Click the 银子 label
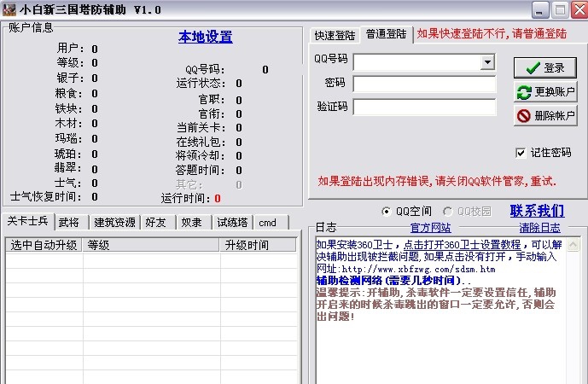The image size is (588, 384). point(70,78)
